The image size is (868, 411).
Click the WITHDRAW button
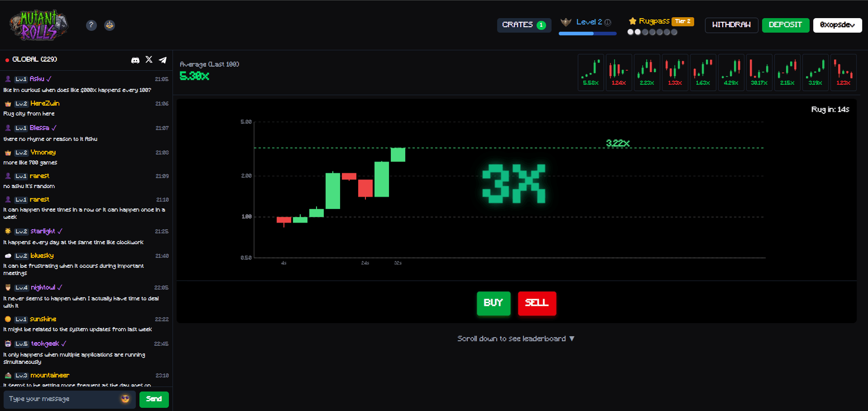pyautogui.click(x=731, y=25)
